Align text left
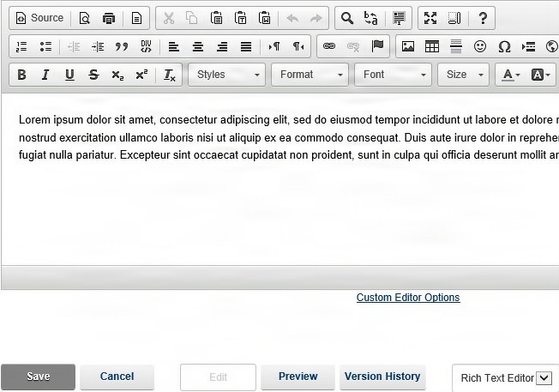Image resolution: width=559 pixels, height=392 pixels. tap(174, 46)
